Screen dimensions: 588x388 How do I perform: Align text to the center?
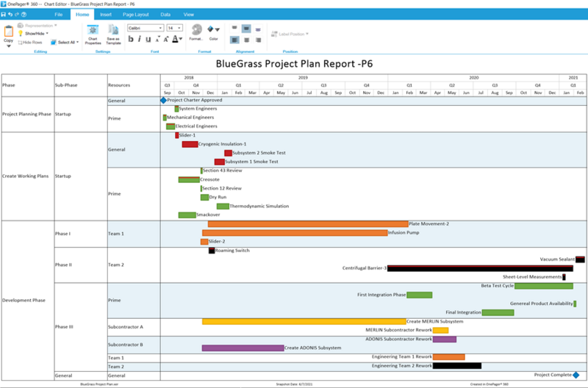246,40
